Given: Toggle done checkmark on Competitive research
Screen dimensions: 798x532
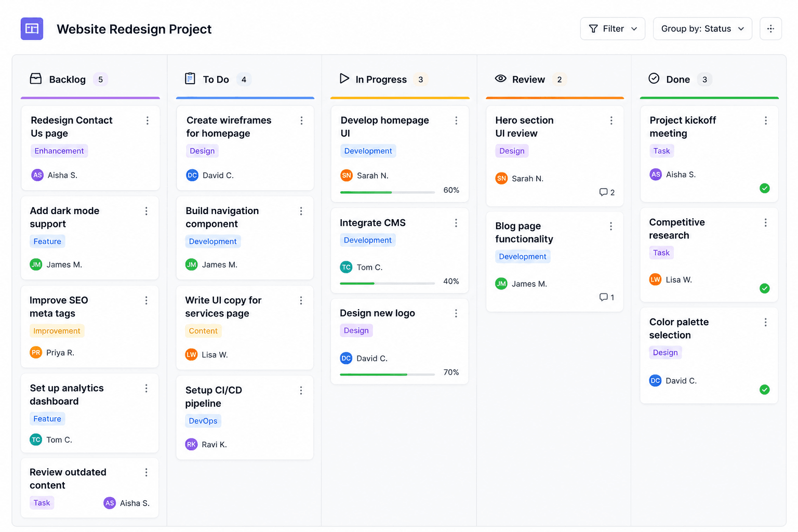Looking at the screenshot, I should tap(765, 288).
